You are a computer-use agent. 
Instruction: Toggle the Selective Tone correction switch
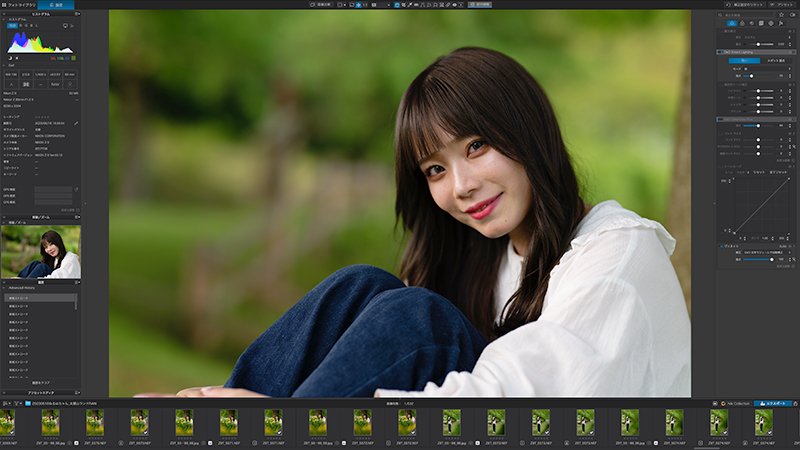pos(721,85)
